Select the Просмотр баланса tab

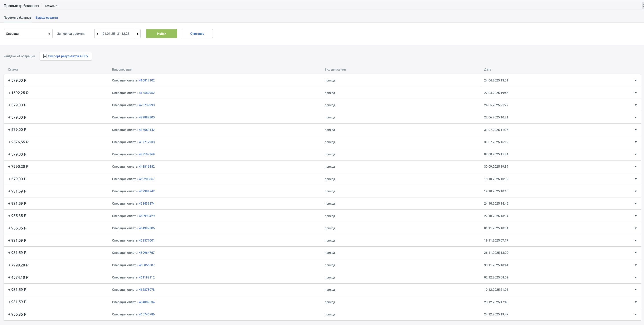17,18
